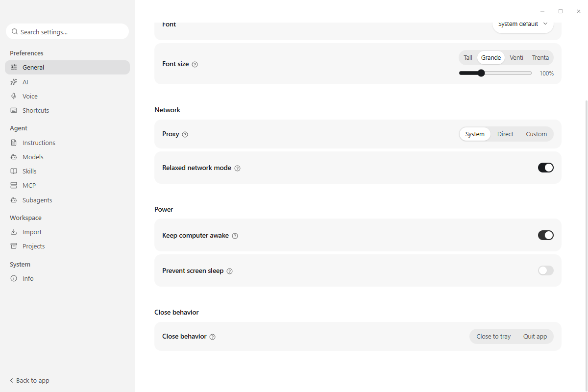The image size is (588, 392).
Task: Open Import under Workspace
Action: pyautogui.click(x=67, y=232)
